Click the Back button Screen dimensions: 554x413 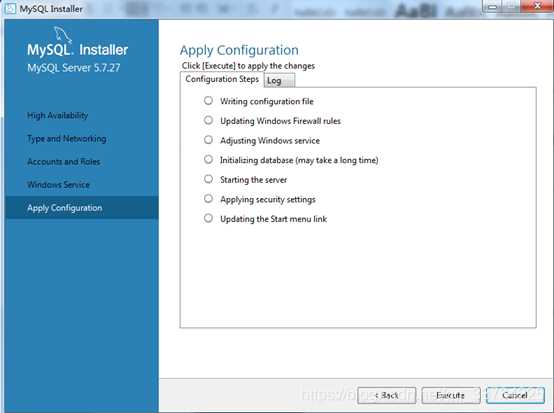387,395
